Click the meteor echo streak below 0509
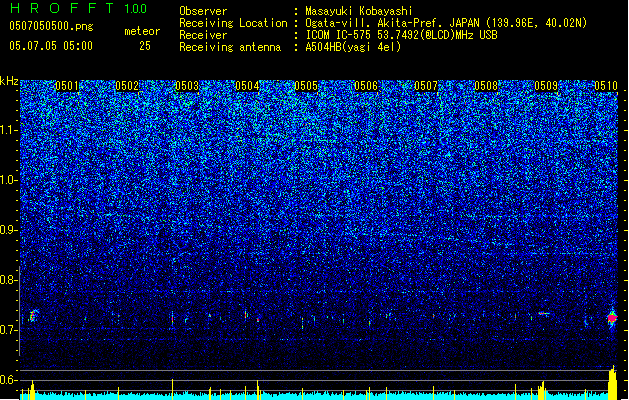629x400 pixels. pos(544,313)
